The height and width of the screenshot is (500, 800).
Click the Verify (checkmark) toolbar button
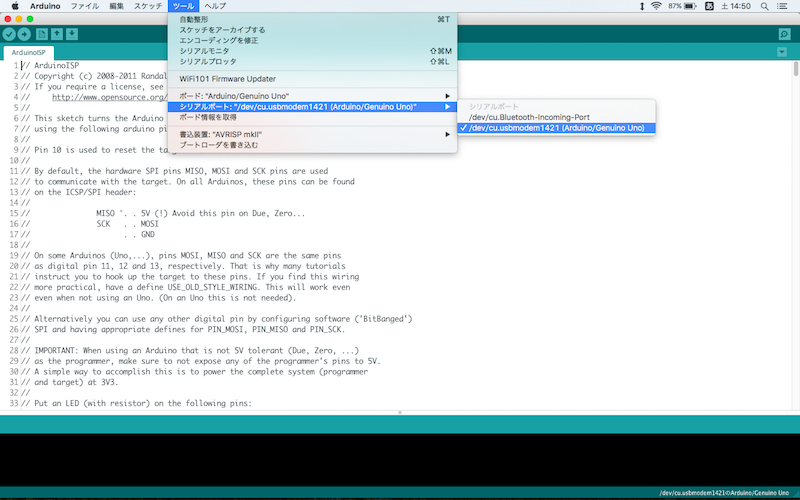coord(9,34)
